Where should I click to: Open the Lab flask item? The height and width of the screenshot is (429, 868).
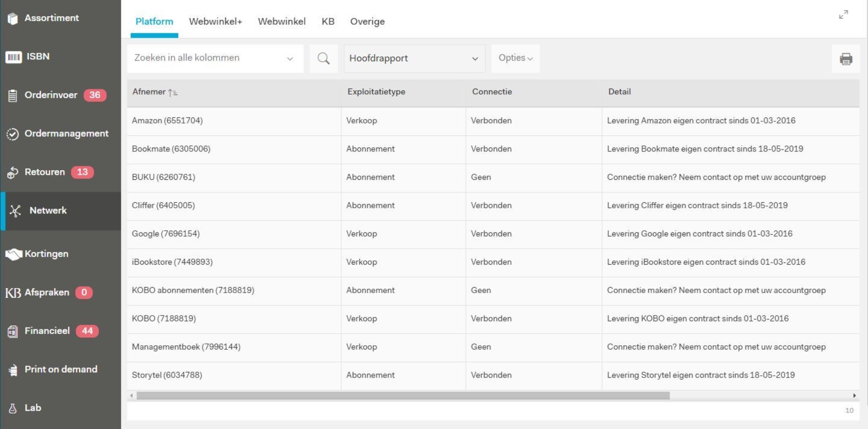[32, 408]
